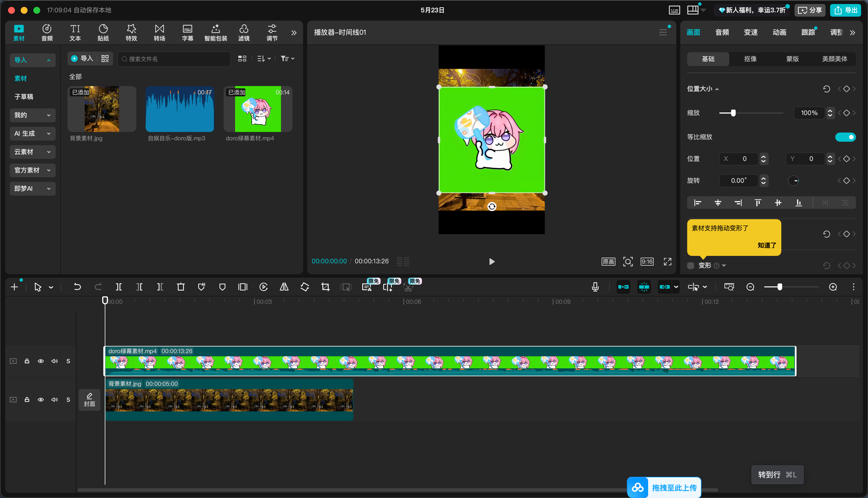
Task: Click the 分享 share button
Action: tap(810, 10)
